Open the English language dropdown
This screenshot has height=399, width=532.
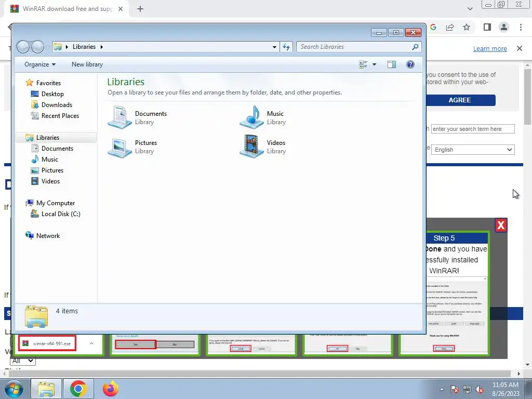[473, 150]
